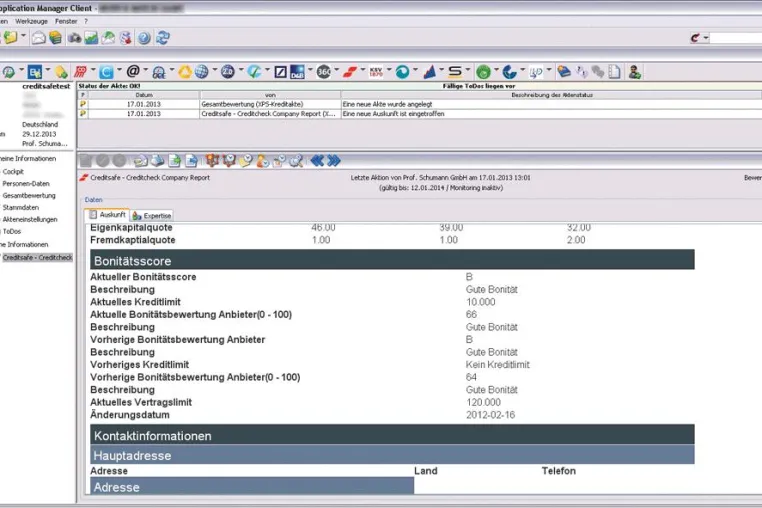Image resolution: width=762 pixels, height=508 pixels.
Task: Open Akteneinstellungen in the left navigation
Action: [30, 220]
